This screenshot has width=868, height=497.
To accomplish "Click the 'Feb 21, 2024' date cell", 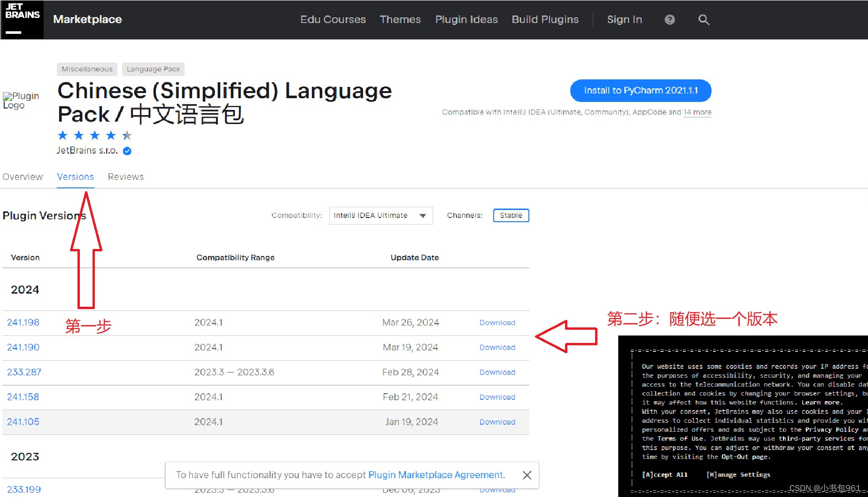I will pos(411,397).
